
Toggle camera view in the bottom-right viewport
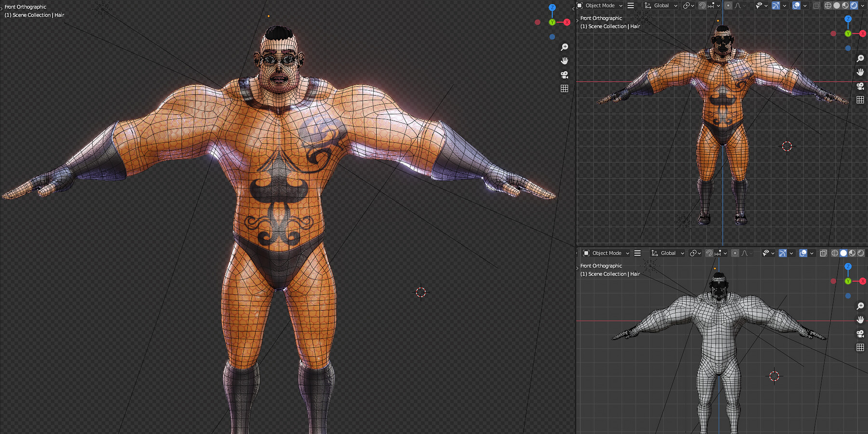[x=860, y=334]
